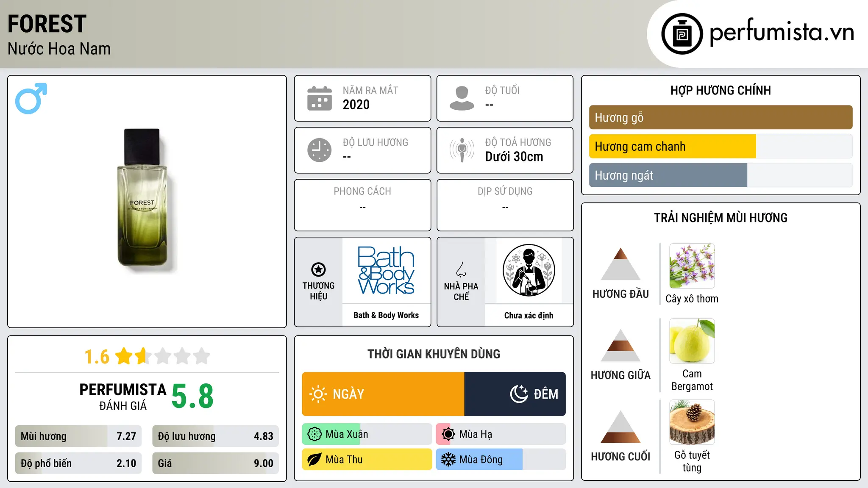Click the moon icon in the ĐÊM bar
Image resolution: width=868 pixels, height=488 pixels.
(x=519, y=394)
